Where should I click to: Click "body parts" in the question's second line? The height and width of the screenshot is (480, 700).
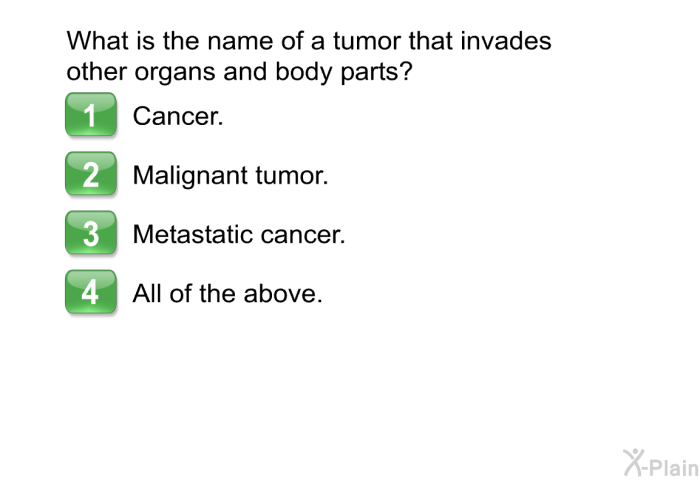[338, 72]
